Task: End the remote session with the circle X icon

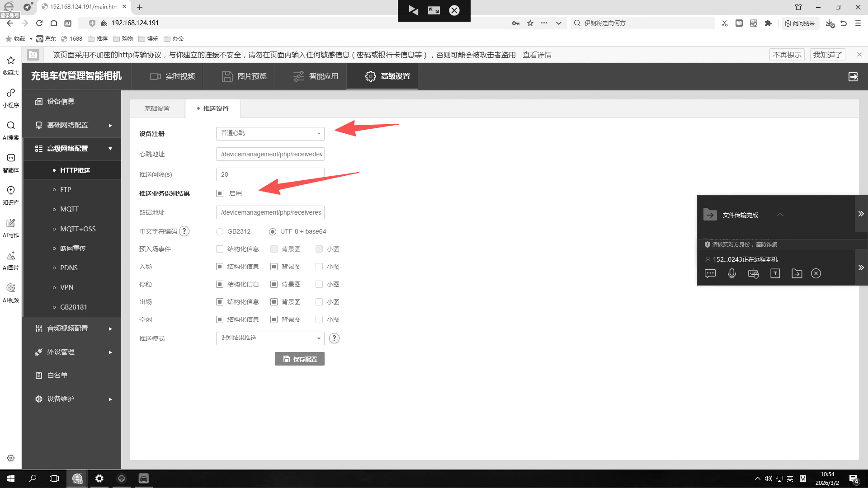Action: [x=816, y=273]
